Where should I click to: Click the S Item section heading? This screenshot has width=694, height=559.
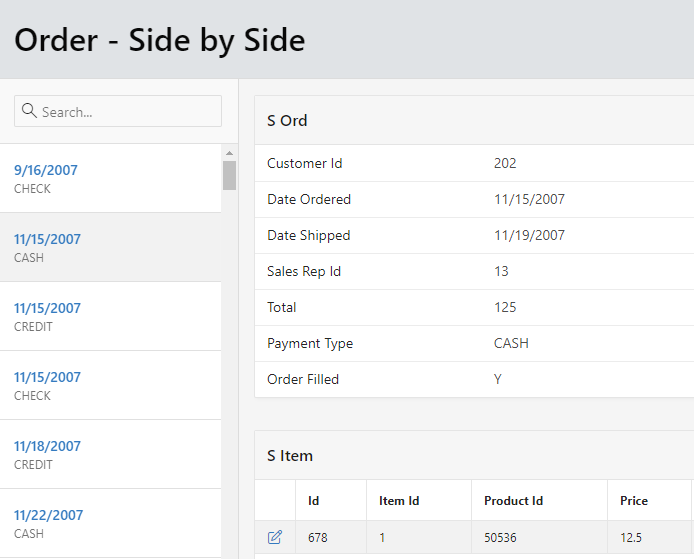point(290,456)
